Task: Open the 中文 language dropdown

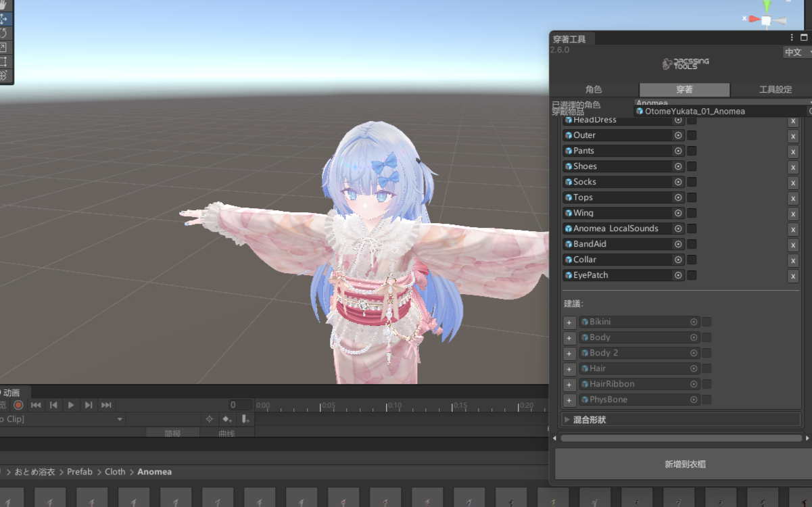Action: pyautogui.click(x=796, y=53)
